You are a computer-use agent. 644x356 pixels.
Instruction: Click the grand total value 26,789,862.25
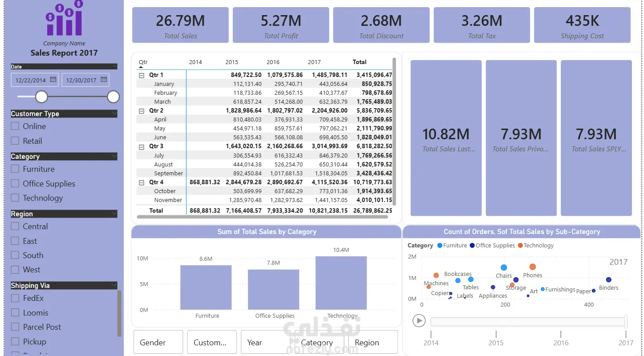pos(372,210)
